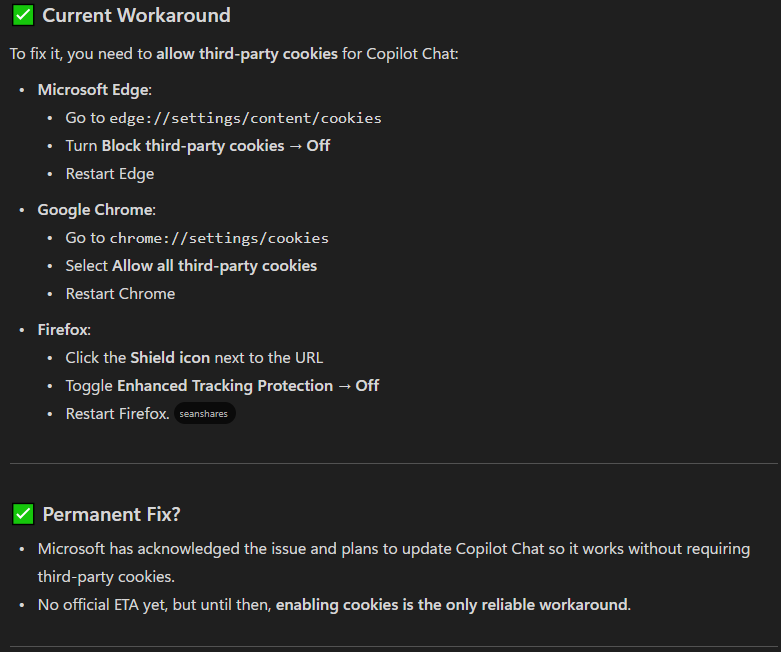
Task: Click the Permanent Fix? heading text
Action: coord(111,515)
